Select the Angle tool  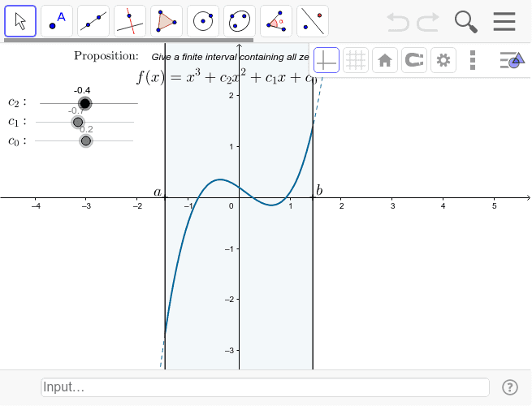(276, 21)
